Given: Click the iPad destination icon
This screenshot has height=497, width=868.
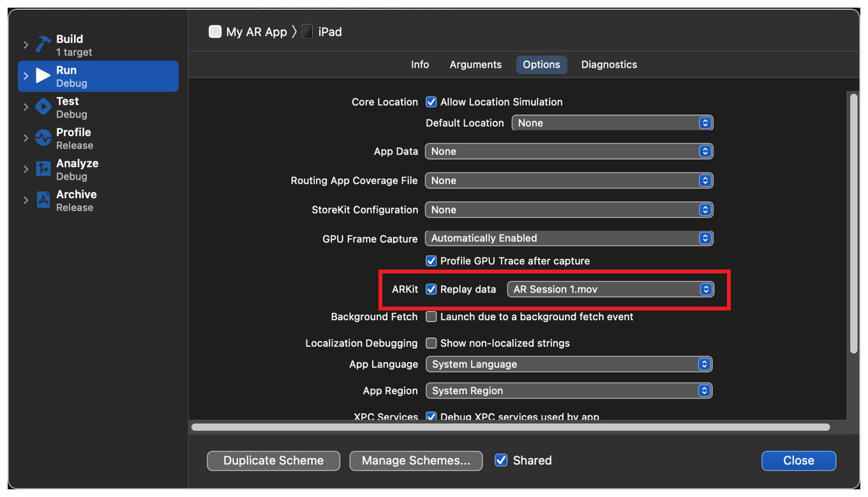Looking at the screenshot, I should 306,31.
